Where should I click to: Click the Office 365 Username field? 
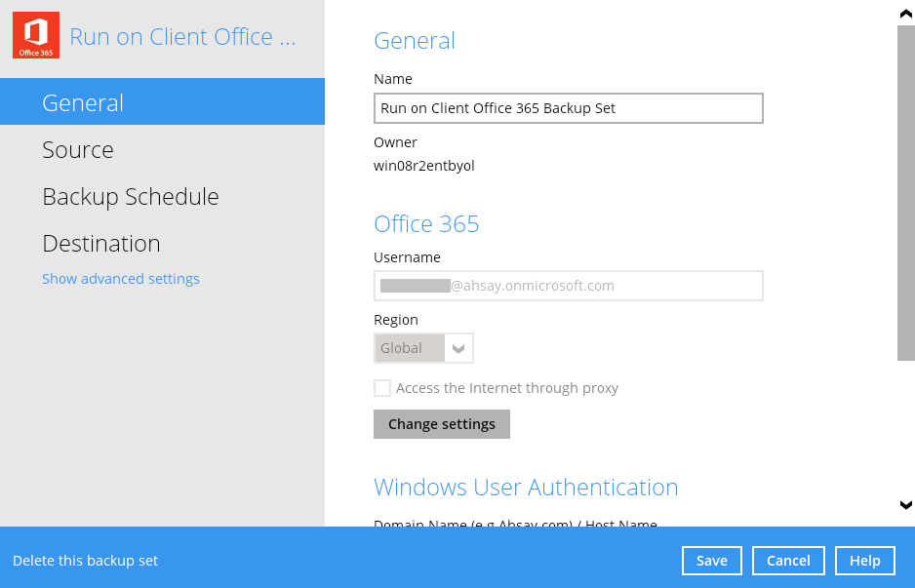point(568,286)
